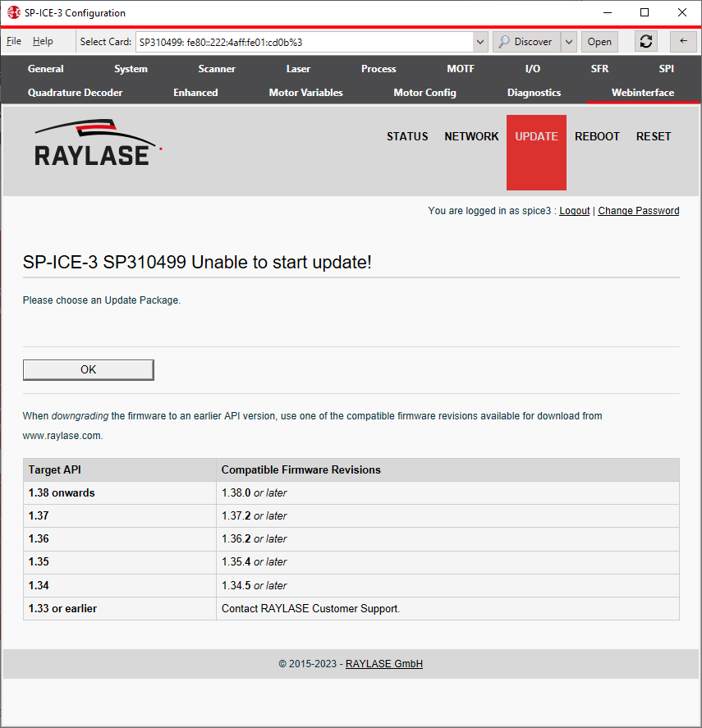Click the 'Compatible Firmware Revisions' header
Viewport: 702px width, 728px height.
(447, 469)
